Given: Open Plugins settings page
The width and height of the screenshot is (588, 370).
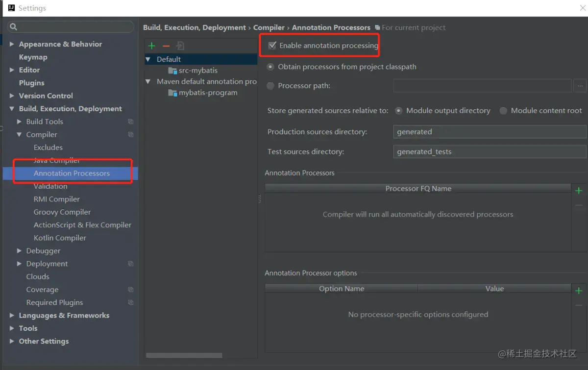Looking at the screenshot, I should [31, 83].
